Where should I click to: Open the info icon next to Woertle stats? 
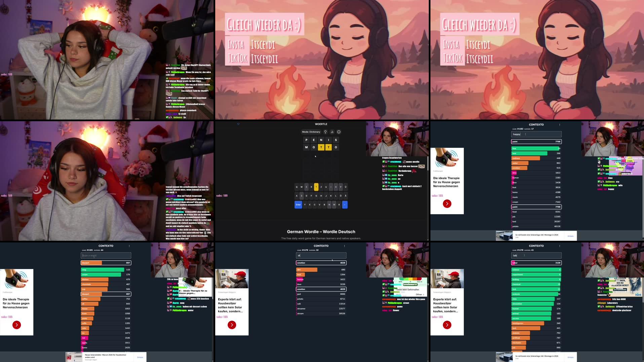(x=339, y=132)
